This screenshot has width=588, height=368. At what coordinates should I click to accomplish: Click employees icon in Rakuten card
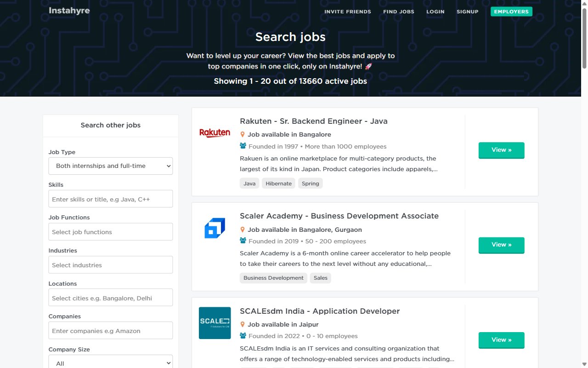click(x=243, y=146)
